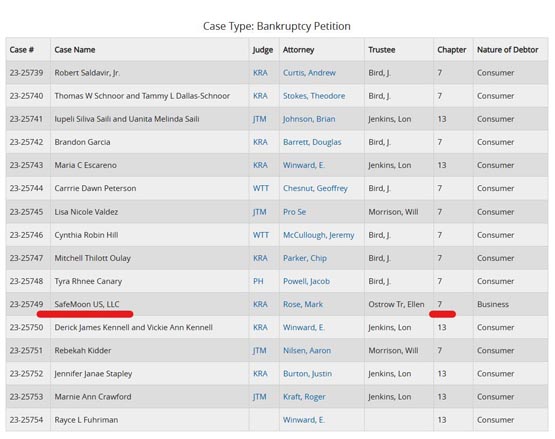Screen dimensions: 555x439
Task: Select the SafeMoon US, LLC case name
Action: coord(87,304)
